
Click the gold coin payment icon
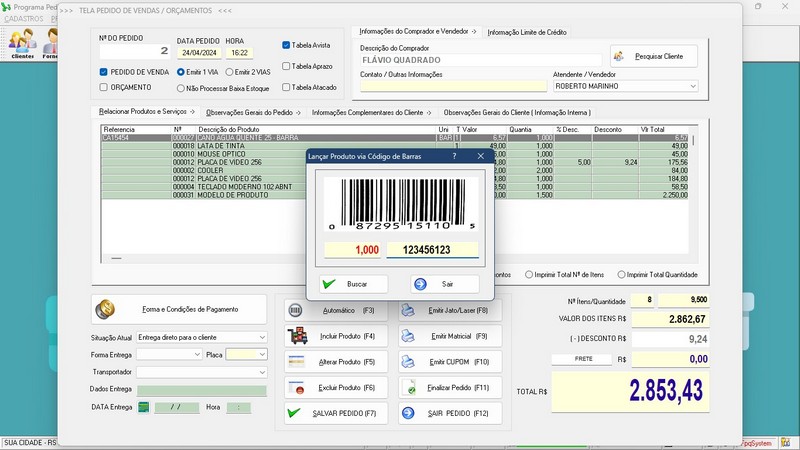coord(105,309)
